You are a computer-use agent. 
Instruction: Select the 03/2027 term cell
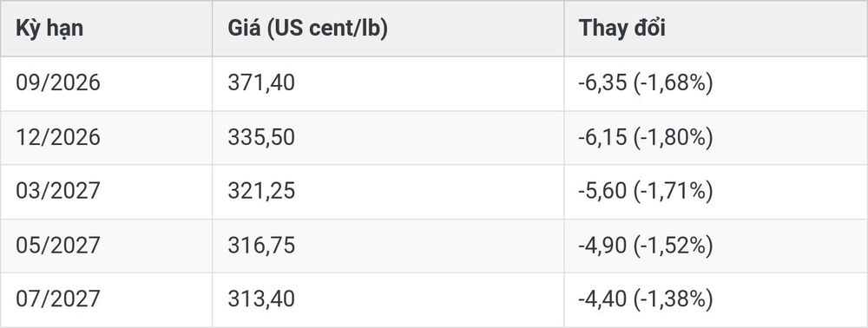[x=106, y=192]
